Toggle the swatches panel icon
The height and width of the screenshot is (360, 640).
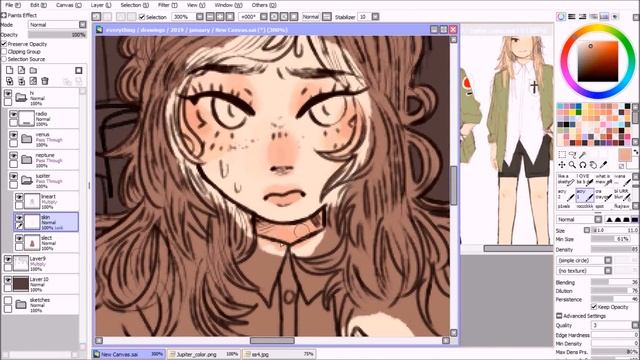604,17
